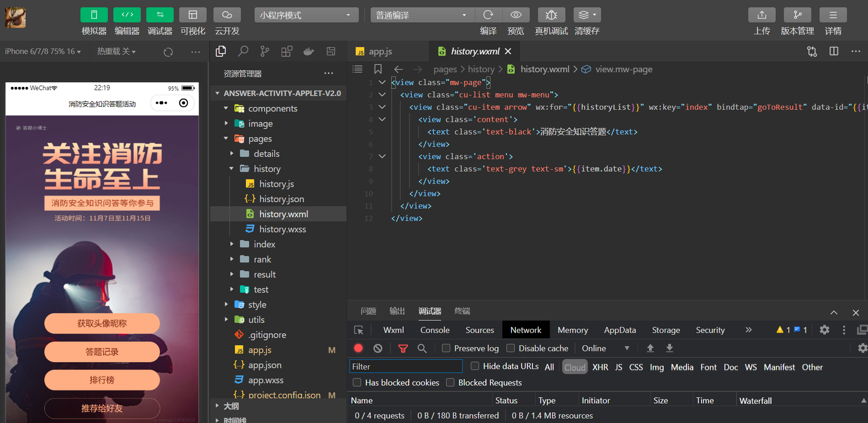This screenshot has width=868, height=423.
Task: Open the 小程序模式 mode dropdown
Action: tap(306, 15)
